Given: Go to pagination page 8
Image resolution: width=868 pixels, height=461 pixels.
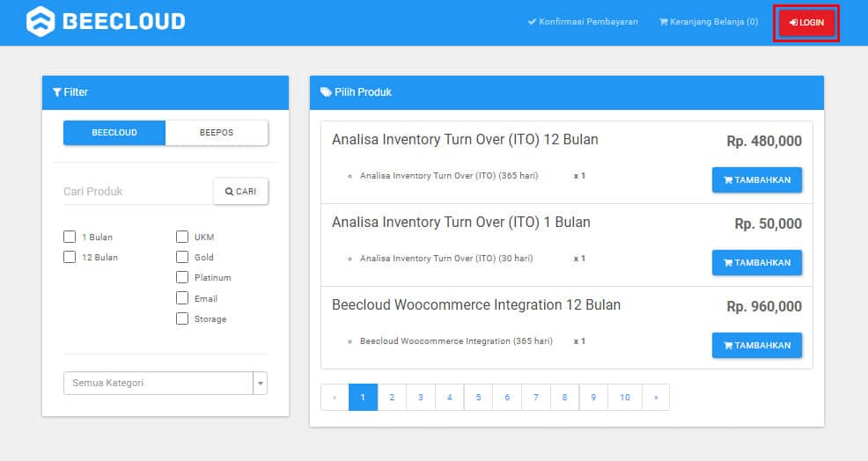Looking at the screenshot, I should point(564,398).
